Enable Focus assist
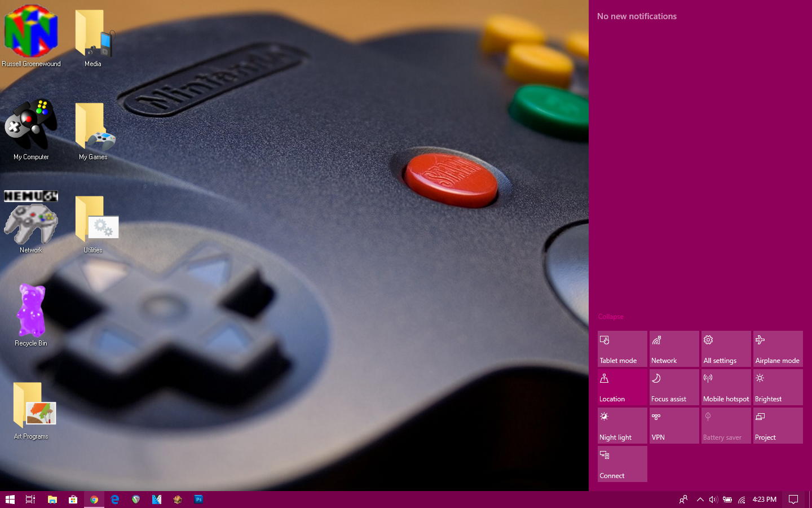 click(x=674, y=387)
